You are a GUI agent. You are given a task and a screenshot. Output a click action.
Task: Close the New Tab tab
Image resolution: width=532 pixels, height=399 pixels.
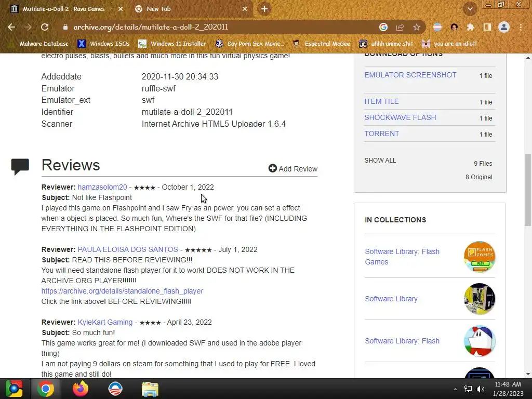245,9
